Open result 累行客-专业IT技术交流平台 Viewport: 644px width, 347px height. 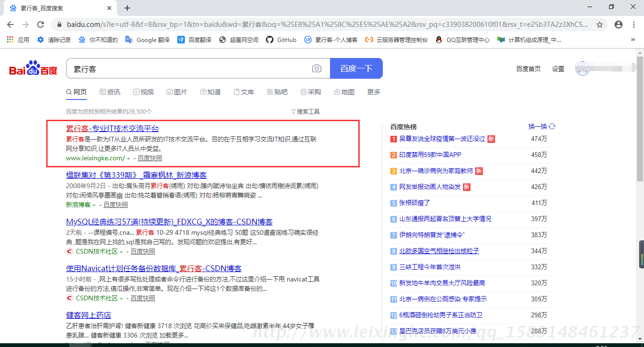coord(113,129)
